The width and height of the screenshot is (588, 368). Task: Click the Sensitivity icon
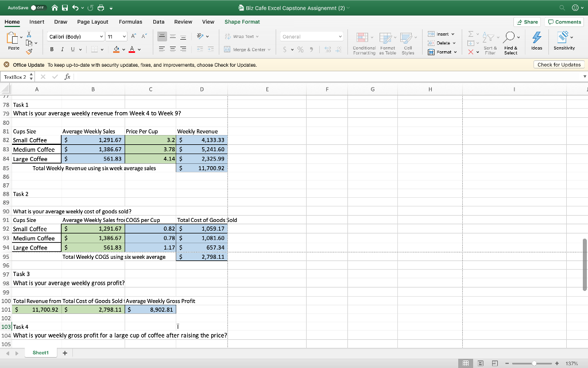click(x=563, y=37)
